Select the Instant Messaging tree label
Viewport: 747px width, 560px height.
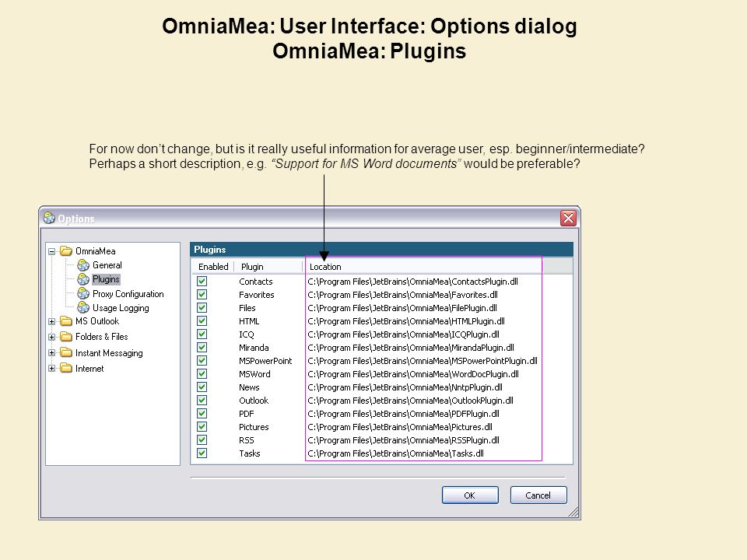coord(109,353)
